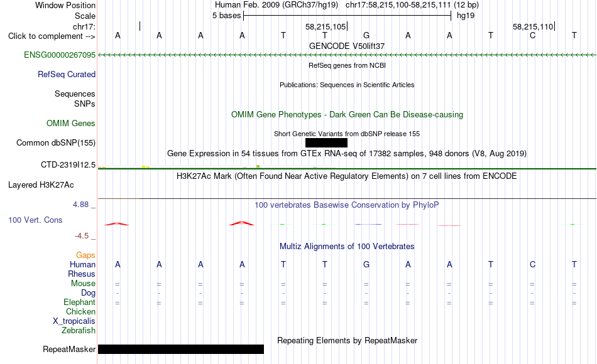
Task: Select the Chicken species label
Action: pyautogui.click(x=80, y=312)
